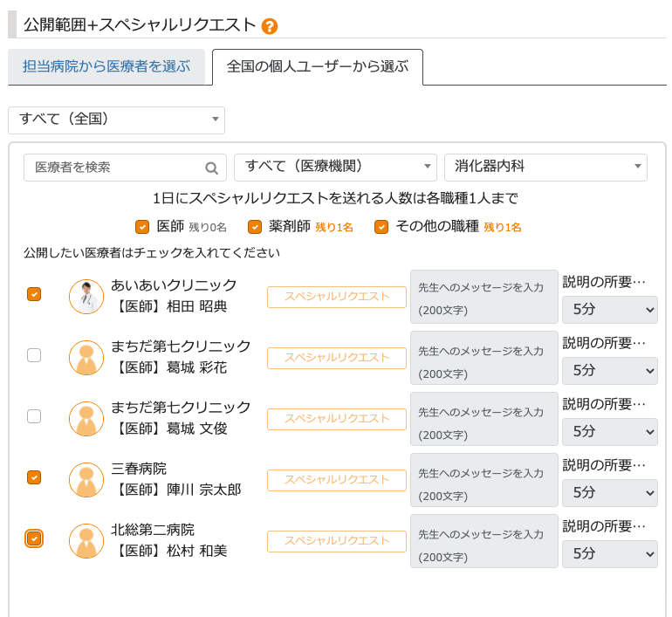Image resolution: width=672 pixels, height=617 pixels.
Task: Click message box for 松村 和美
Action: pyautogui.click(x=484, y=541)
